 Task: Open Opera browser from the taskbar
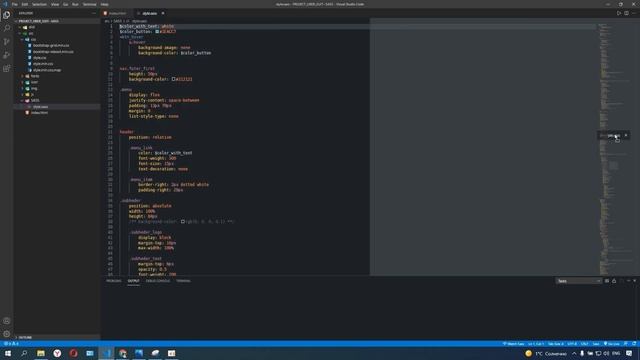(x=73, y=353)
